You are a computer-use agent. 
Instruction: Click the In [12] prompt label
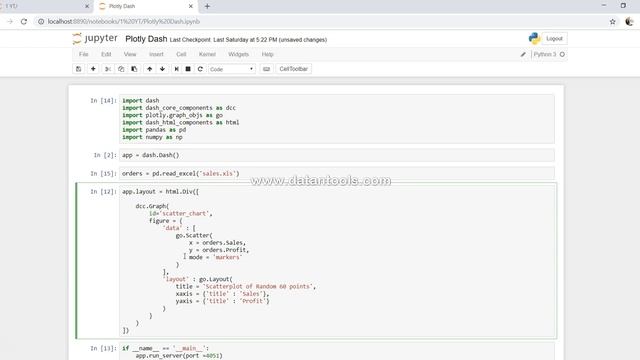coord(103,191)
